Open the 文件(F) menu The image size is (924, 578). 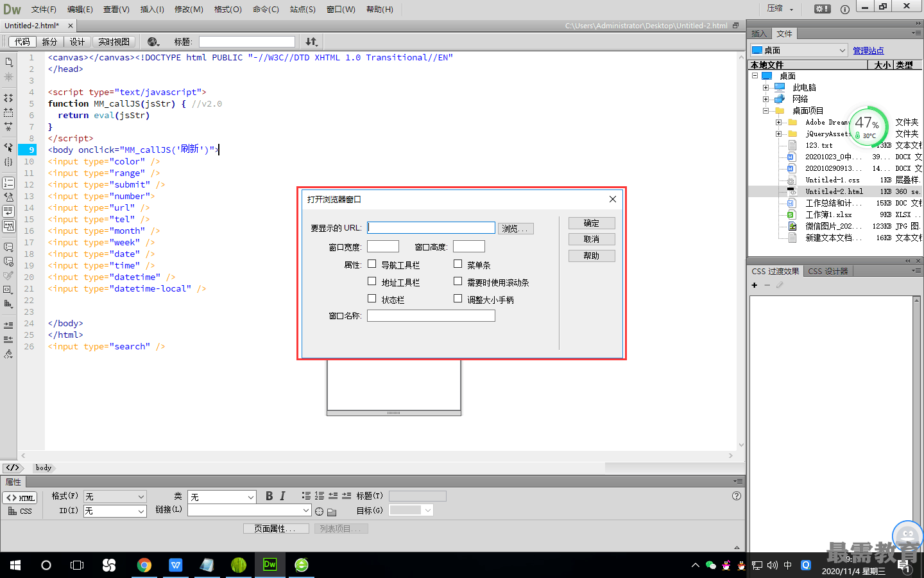click(44, 9)
